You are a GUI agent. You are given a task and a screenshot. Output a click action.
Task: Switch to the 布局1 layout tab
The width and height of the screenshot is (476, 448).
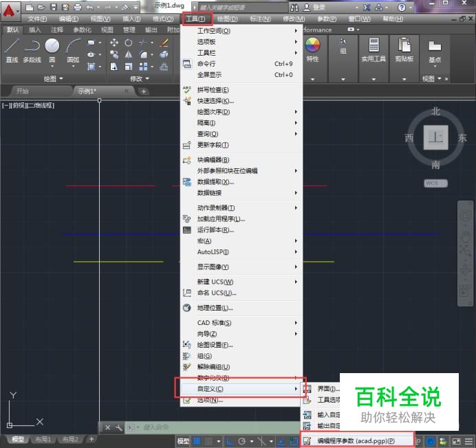43,439
